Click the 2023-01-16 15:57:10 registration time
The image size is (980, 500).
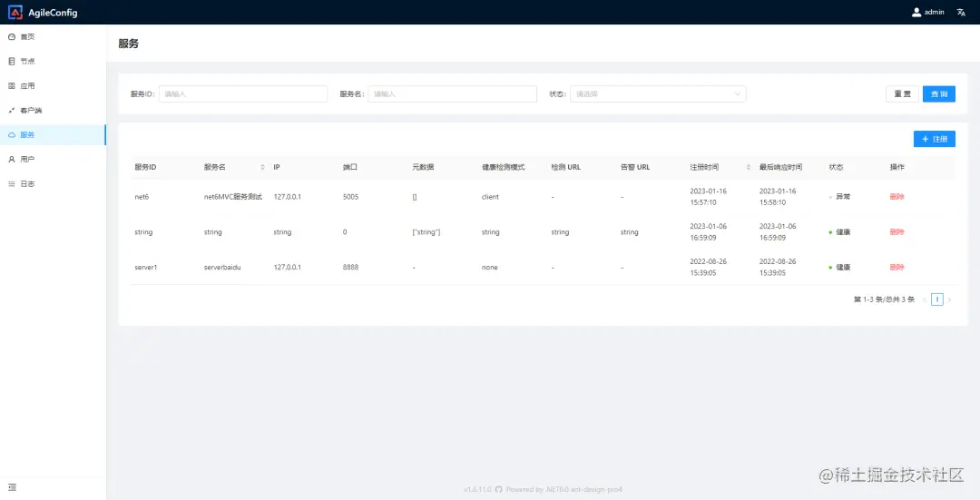pyautogui.click(x=708, y=196)
